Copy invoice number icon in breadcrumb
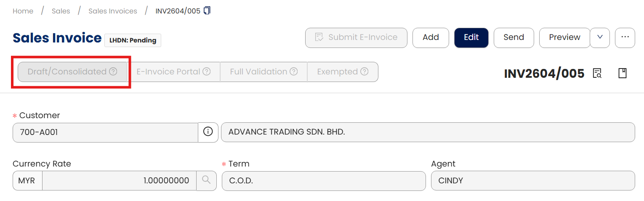The image size is (644, 201). click(x=207, y=11)
